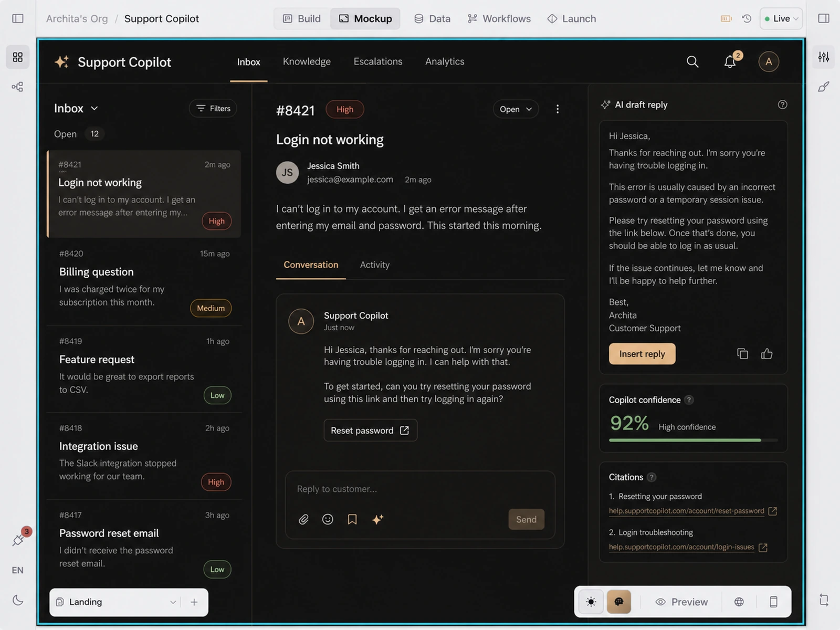Open the Escalations nav tab
This screenshot has width=840, height=630.
click(378, 61)
